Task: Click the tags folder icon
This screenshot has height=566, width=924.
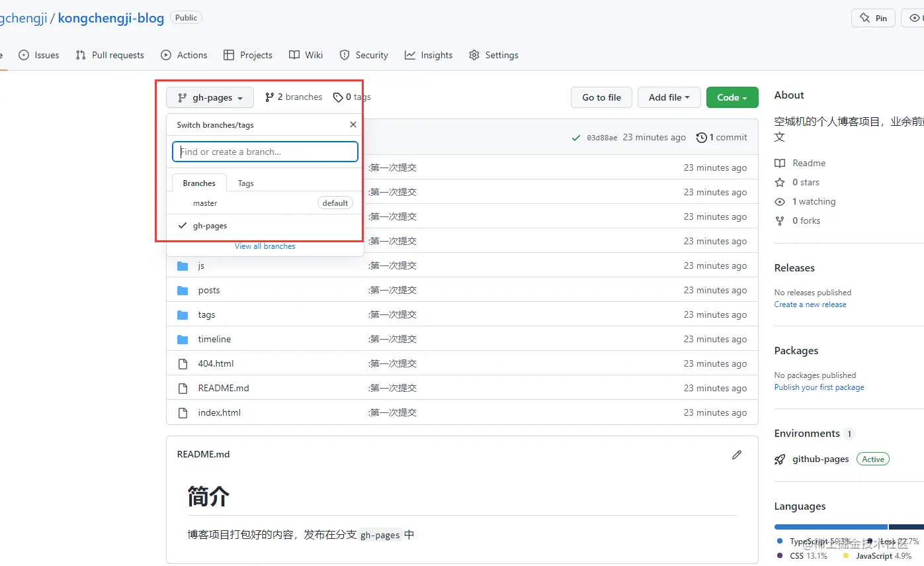Action: (x=183, y=314)
